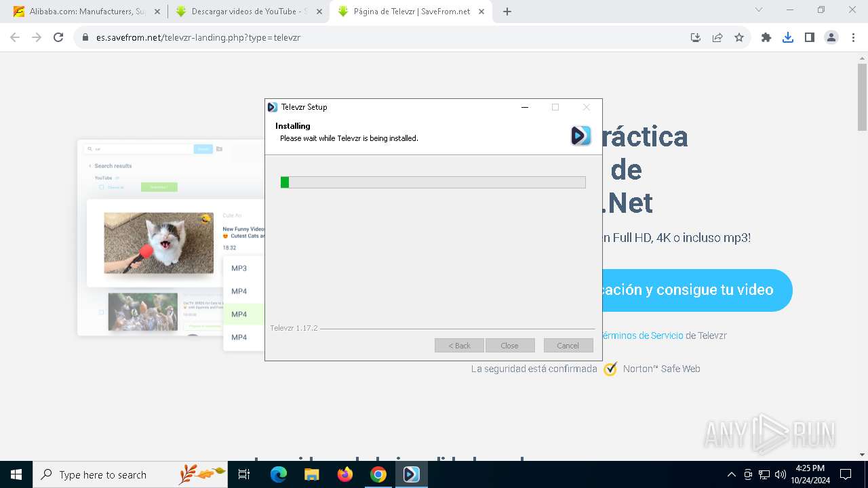Open Task View on the taskbar
Viewport: 868px width, 488px height.
[245, 474]
